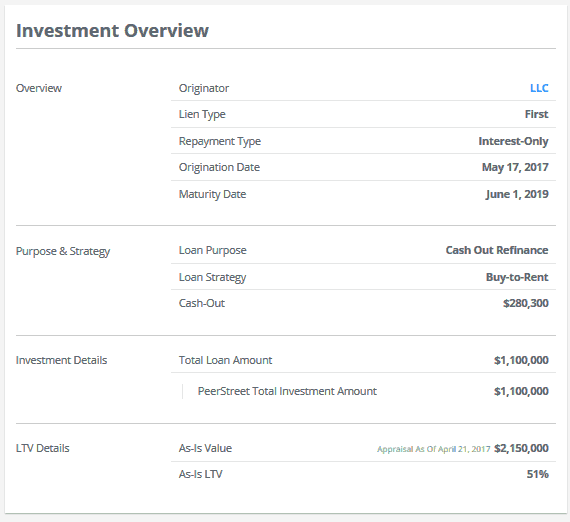The image size is (570, 522).
Task: Click the LTV Details section label
Action: 43,448
